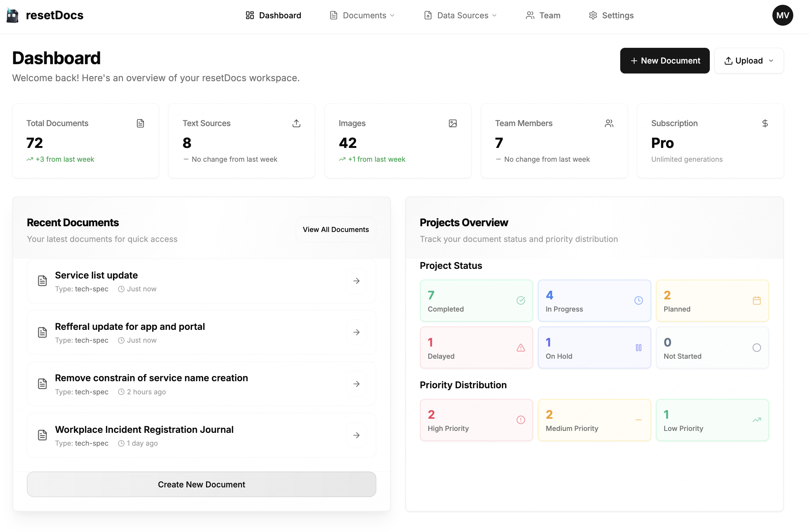Open the Settings menu item
Screen dimensions: 809x532
(x=611, y=15)
